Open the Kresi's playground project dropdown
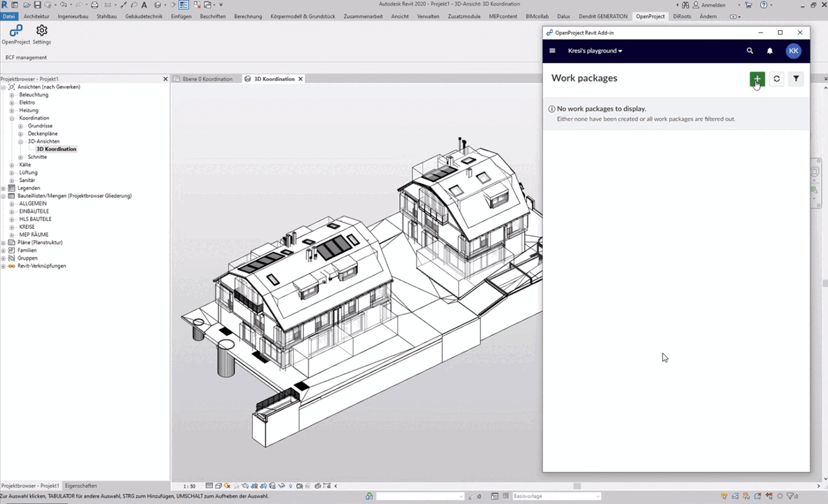 point(595,50)
